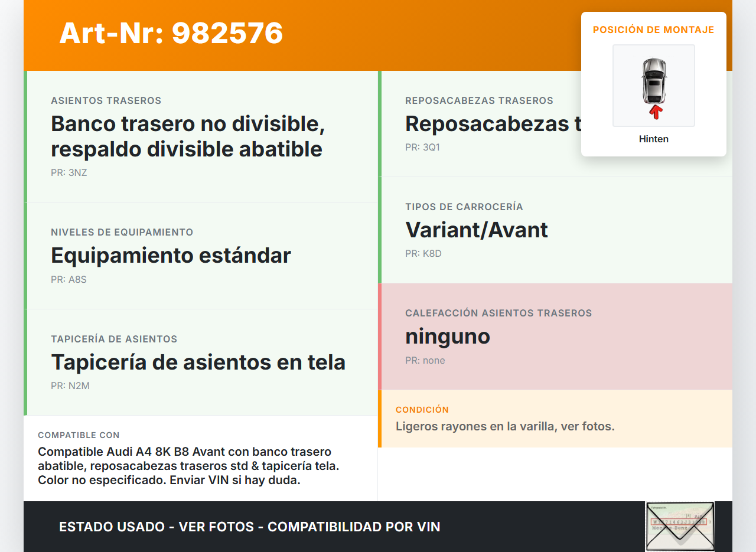Select the 'Equipamiento estándar' value
756x552 pixels.
click(x=171, y=256)
